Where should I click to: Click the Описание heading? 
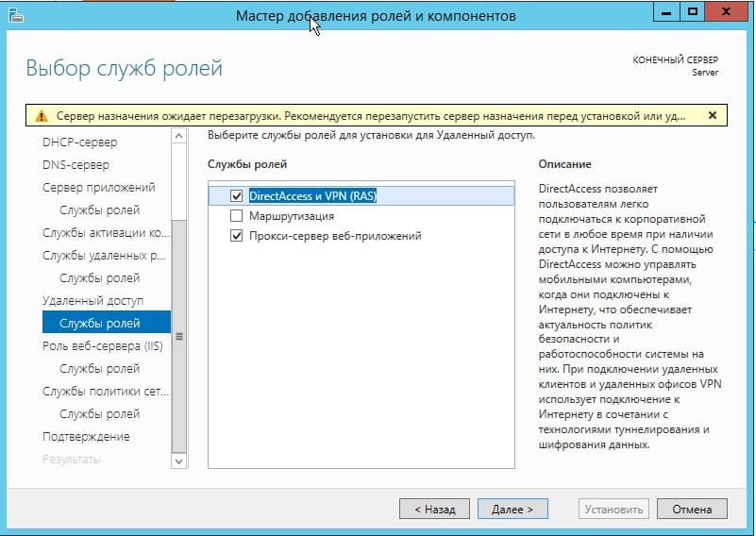[x=564, y=164]
